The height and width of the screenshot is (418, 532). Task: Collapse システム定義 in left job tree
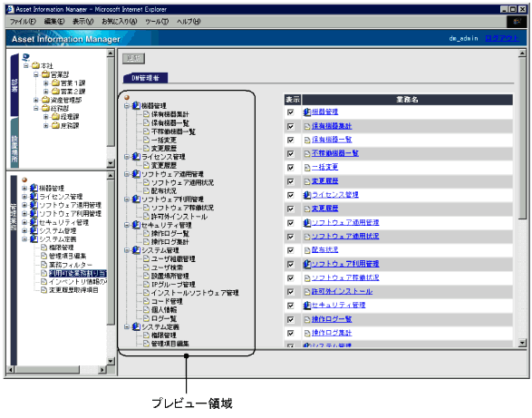[24, 239]
